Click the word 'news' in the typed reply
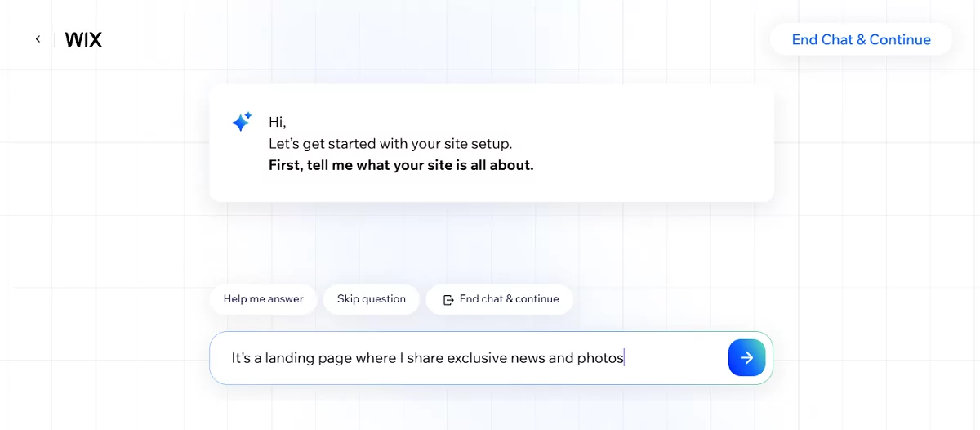980x430 pixels. coord(528,357)
